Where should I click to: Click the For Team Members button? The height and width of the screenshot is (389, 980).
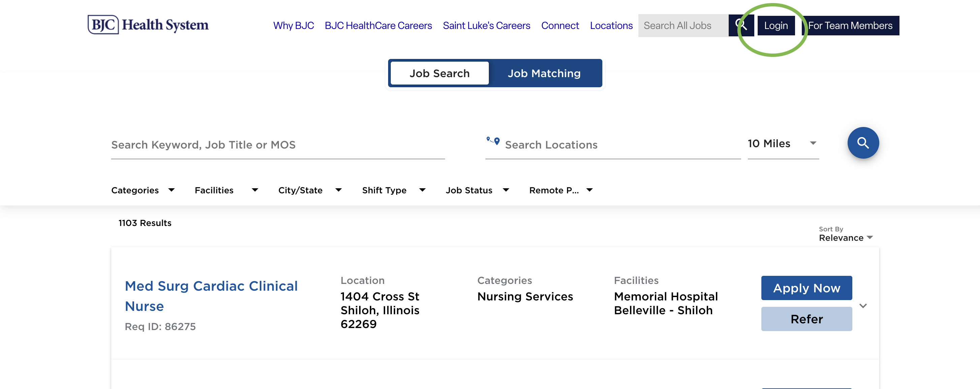850,26
